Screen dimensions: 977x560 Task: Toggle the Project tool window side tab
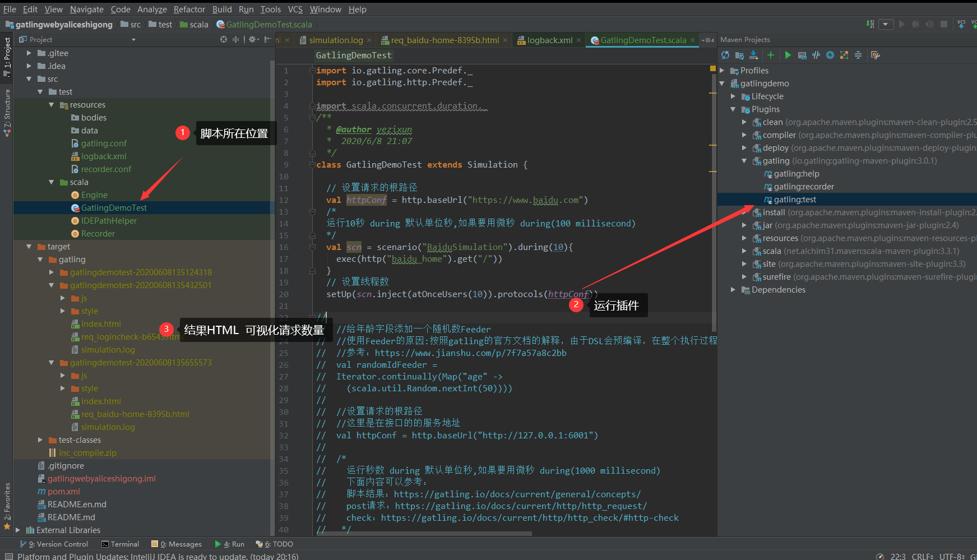coord(7,53)
